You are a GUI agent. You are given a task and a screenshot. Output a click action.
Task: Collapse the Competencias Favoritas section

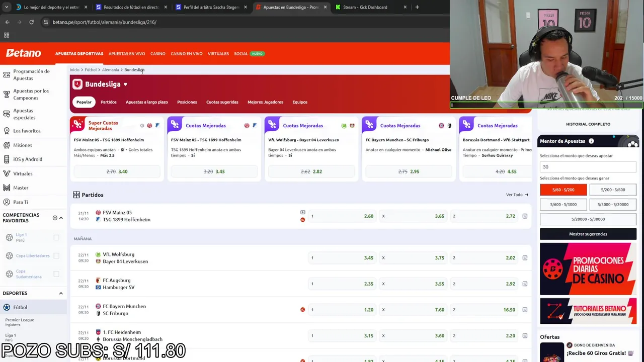(x=61, y=218)
